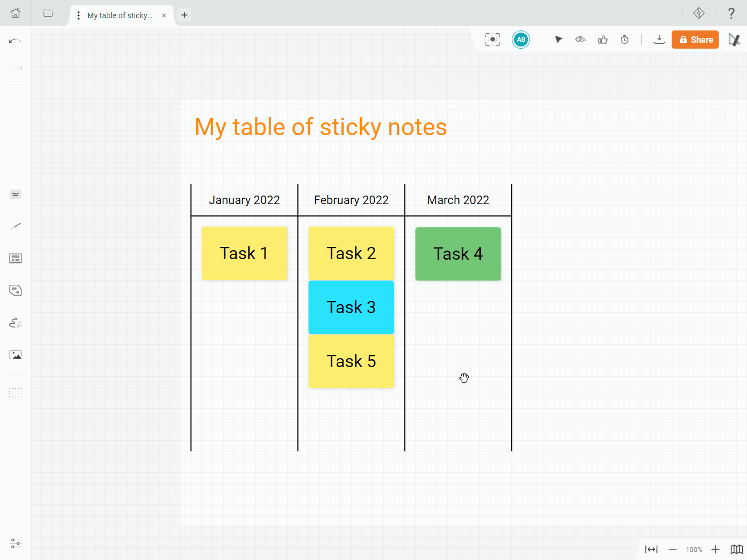This screenshot has width=747, height=560.
Task: Open the help question mark
Action: click(732, 13)
